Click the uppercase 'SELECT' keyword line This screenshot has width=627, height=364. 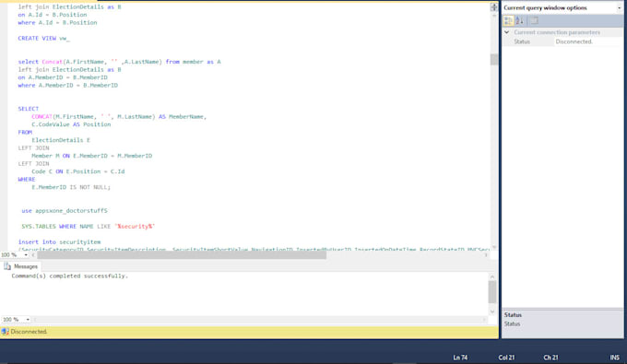tap(29, 109)
